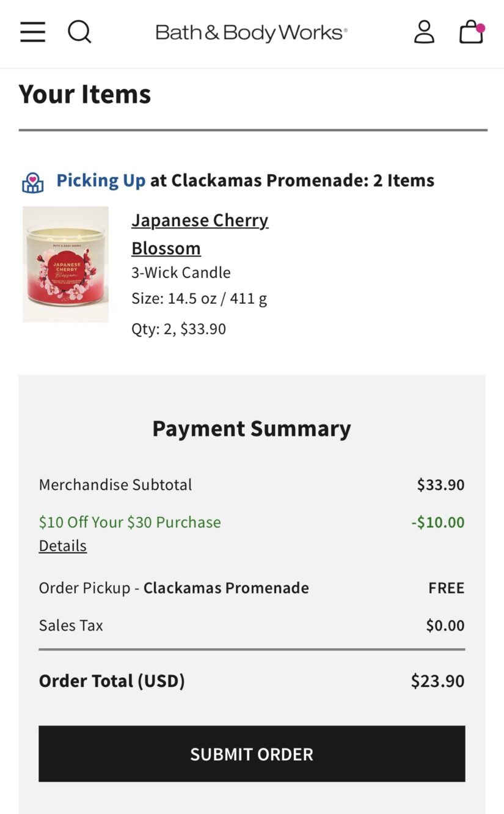Tap the green $10 Off Your $30 Purchase text
The height and width of the screenshot is (814, 504).
point(130,522)
